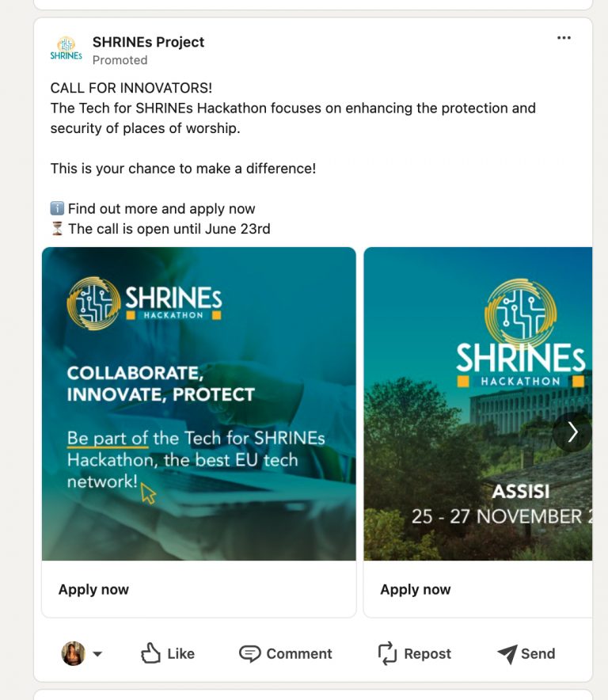608x700 pixels.
Task: Click Apply now on the Assisi card
Action: [x=415, y=589]
